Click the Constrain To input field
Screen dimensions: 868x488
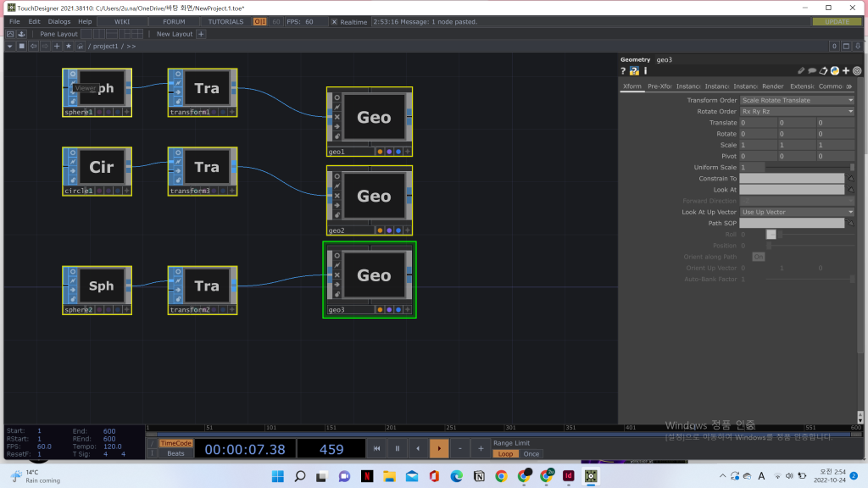pyautogui.click(x=792, y=179)
